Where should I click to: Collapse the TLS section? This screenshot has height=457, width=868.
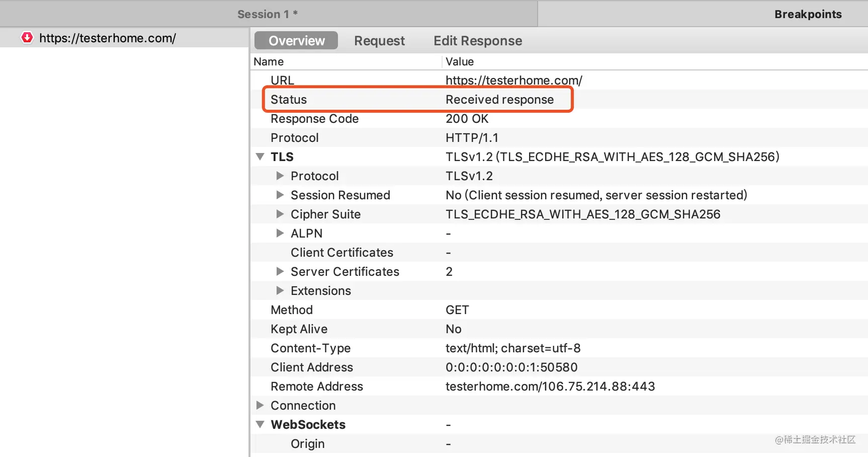click(260, 157)
